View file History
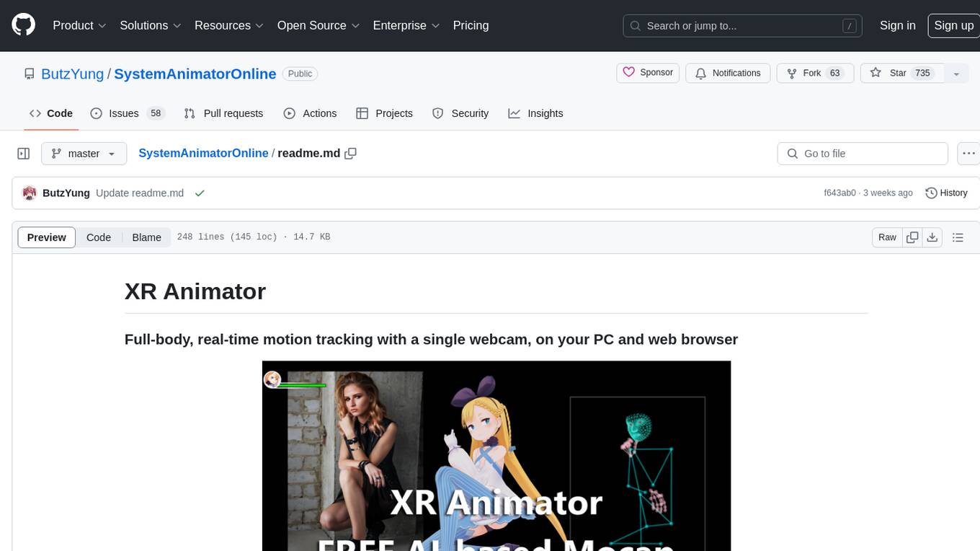This screenshot has height=551, width=980. click(946, 193)
